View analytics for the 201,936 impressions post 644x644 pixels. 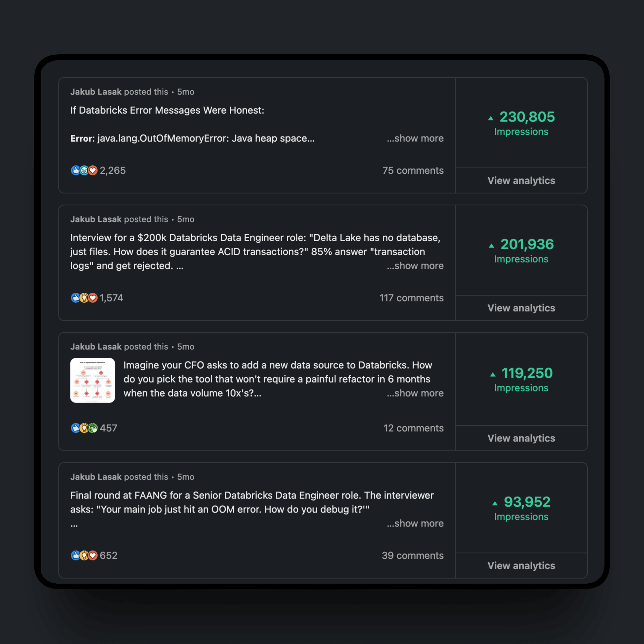521,308
